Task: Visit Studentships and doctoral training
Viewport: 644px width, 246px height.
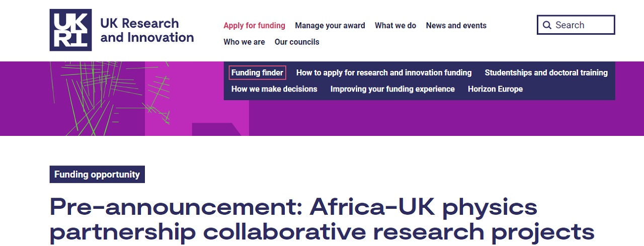Action: 546,73
